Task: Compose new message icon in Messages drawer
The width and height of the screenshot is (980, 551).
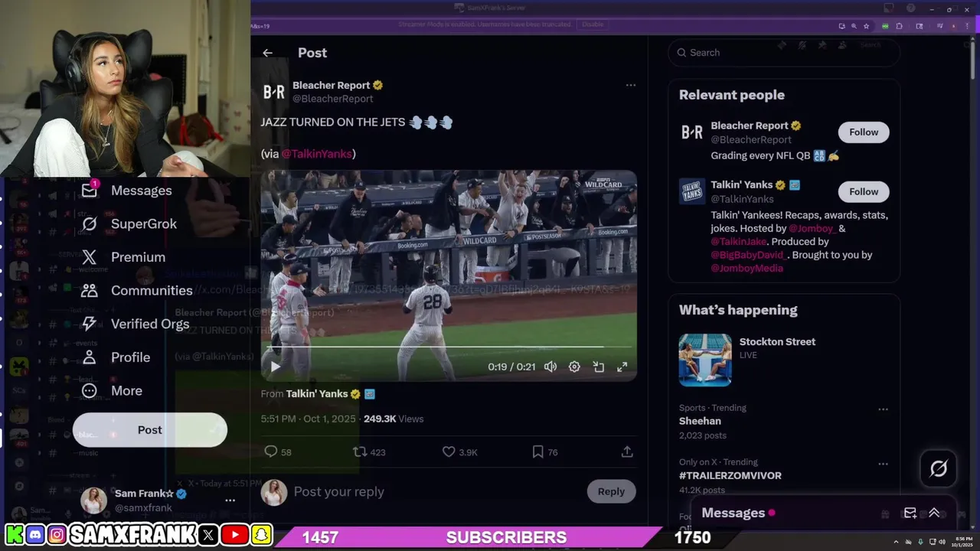Action: (x=910, y=513)
